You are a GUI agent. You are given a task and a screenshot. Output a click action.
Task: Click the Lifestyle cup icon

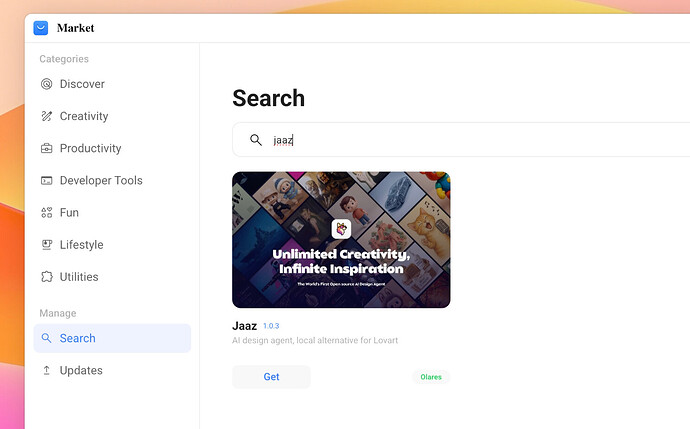tap(46, 244)
